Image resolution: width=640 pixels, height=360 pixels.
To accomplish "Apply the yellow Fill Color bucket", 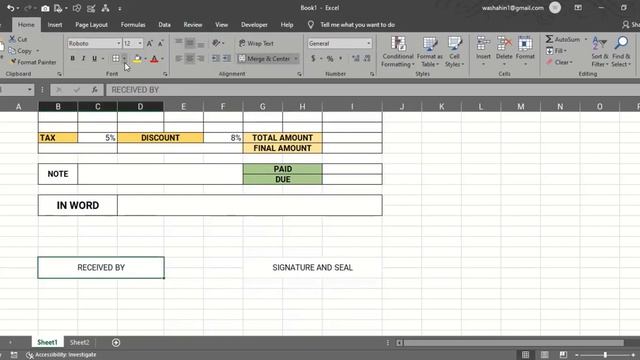I will pyautogui.click(x=137, y=59).
